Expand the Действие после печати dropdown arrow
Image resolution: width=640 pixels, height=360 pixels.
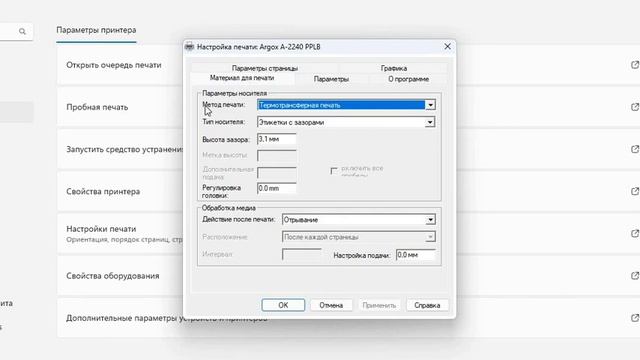pos(431,220)
